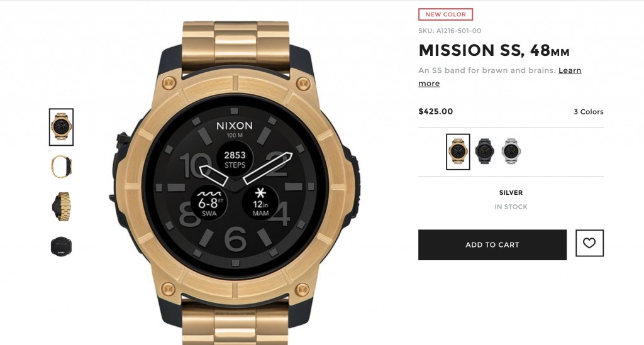Image resolution: width=644 pixels, height=345 pixels.
Task: Pick the silver watch color option
Action: pyautogui.click(x=511, y=151)
